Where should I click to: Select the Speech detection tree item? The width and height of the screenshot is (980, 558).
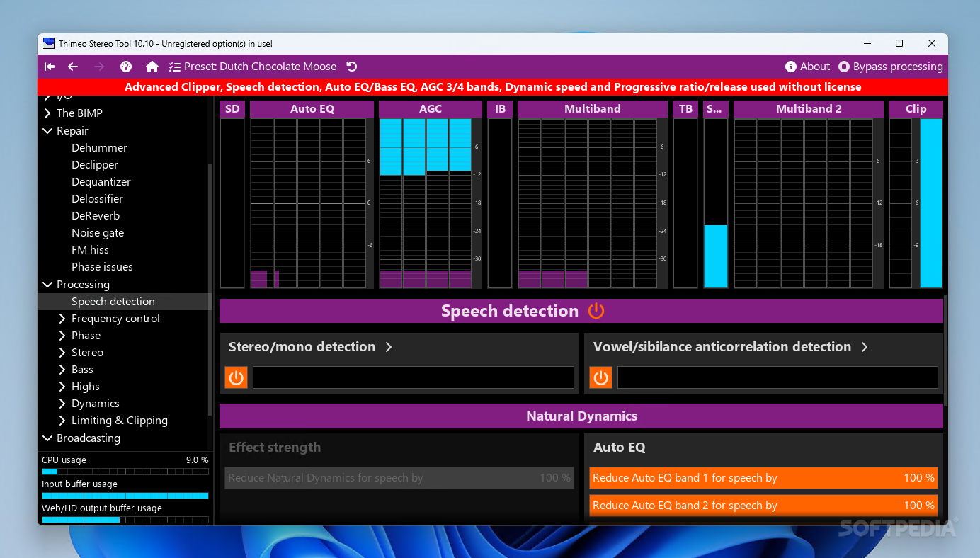[x=124, y=302]
